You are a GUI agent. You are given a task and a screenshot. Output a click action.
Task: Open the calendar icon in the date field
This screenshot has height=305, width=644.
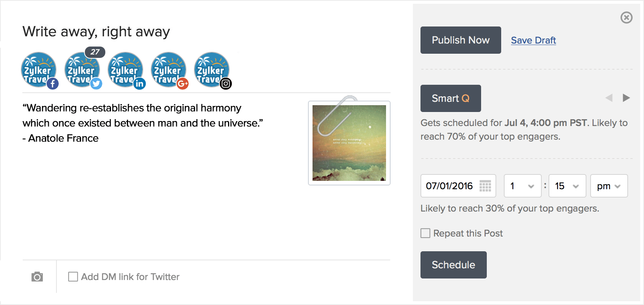(486, 186)
